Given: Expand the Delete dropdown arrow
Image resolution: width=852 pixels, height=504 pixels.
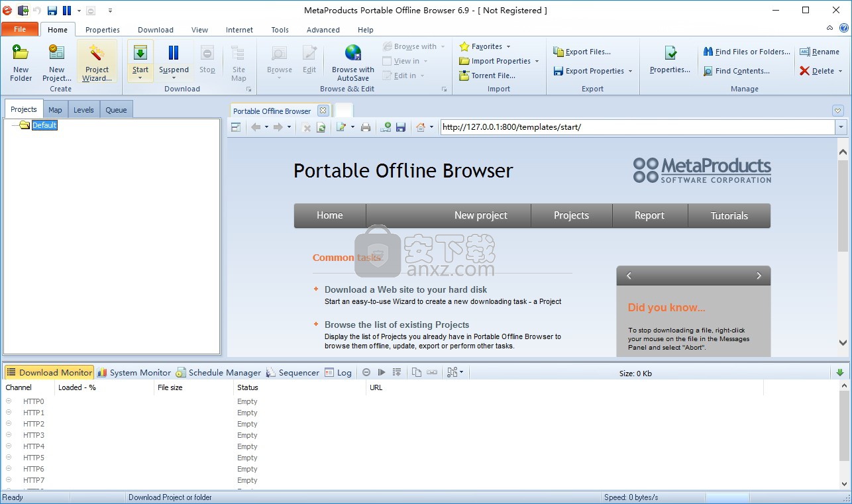Looking at the screenshot, I should coord(840,71).
